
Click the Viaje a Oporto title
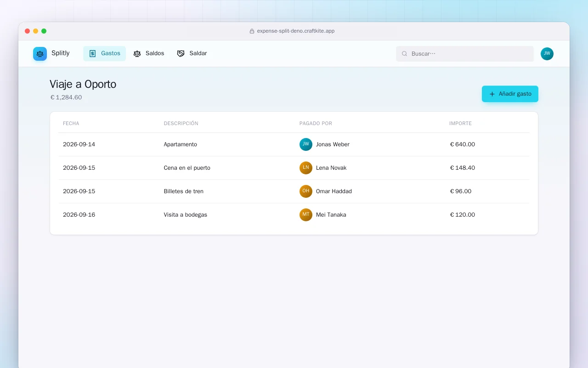point(83,84)
